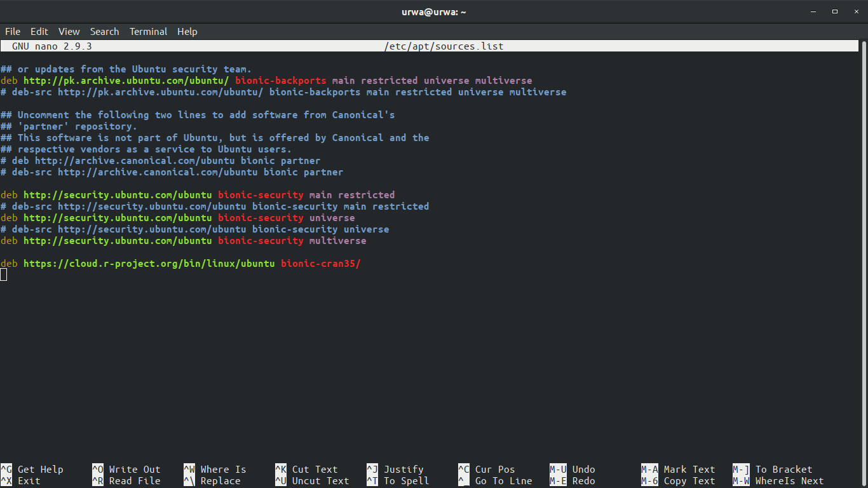Click the Mark Text shortcut label
Image resolution: width=868 pixels, height=488 pixels.
(689, 470)
